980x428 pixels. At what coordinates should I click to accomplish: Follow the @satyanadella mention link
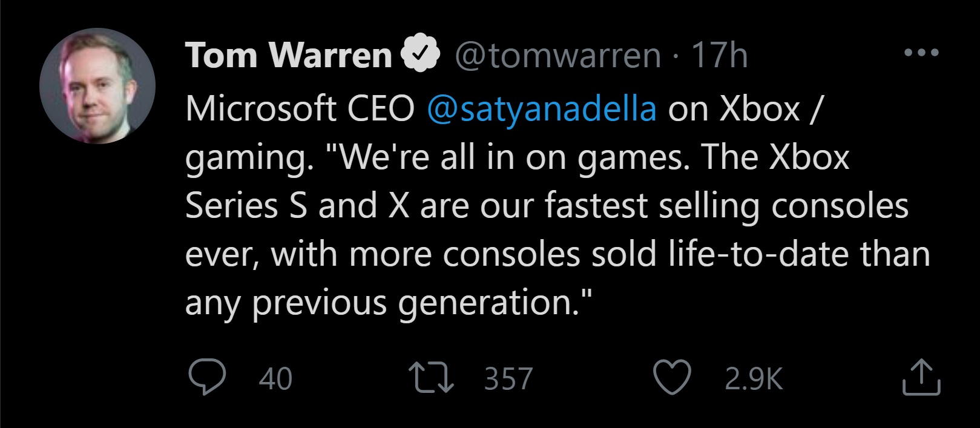pyautogui.click(x=541, y=109)
